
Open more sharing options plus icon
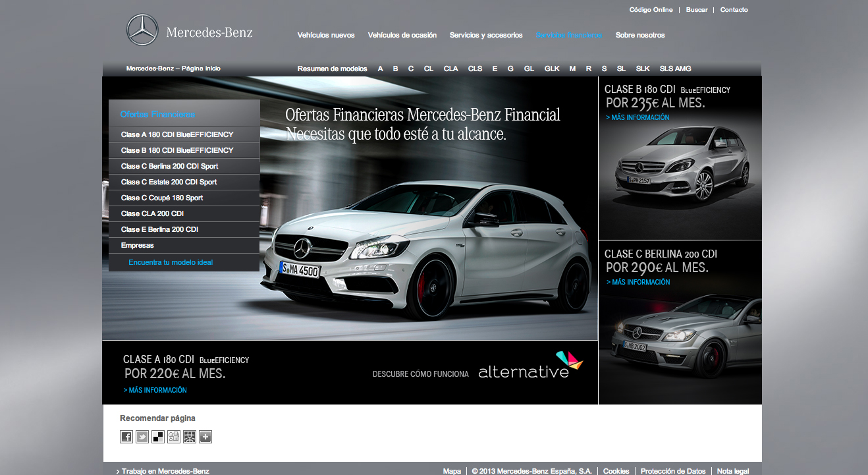click(205, 437)
